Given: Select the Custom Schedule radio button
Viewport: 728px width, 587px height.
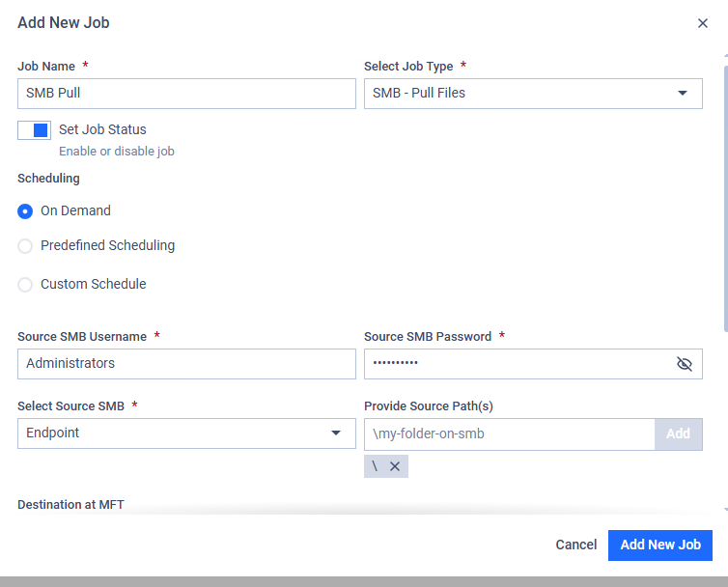Looking at the screenshot, I should [25, 284].
